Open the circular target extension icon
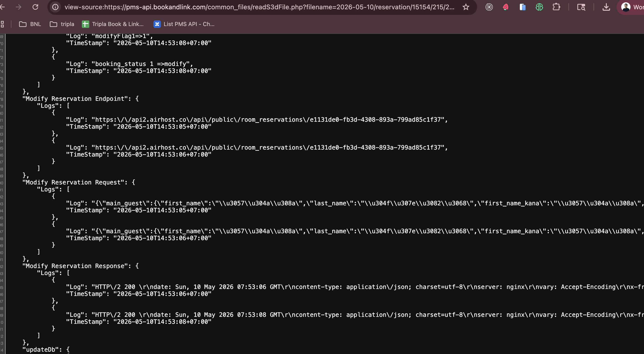 pos(489,7)
